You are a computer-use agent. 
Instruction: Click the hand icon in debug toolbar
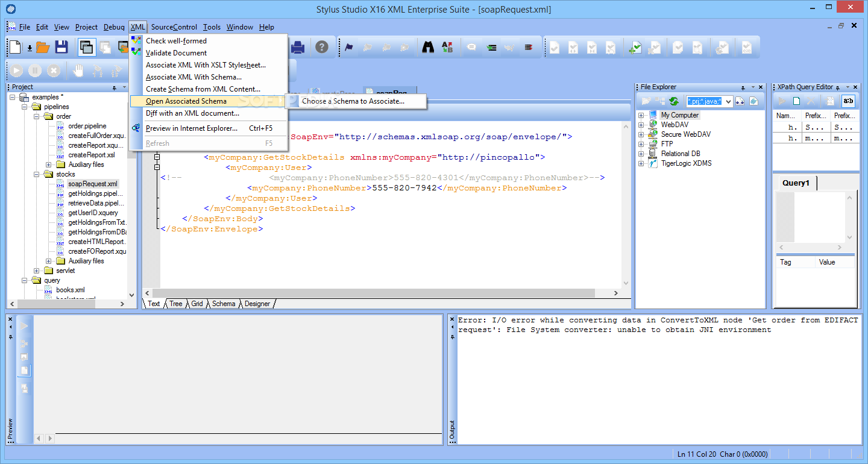tap(78, 71)
